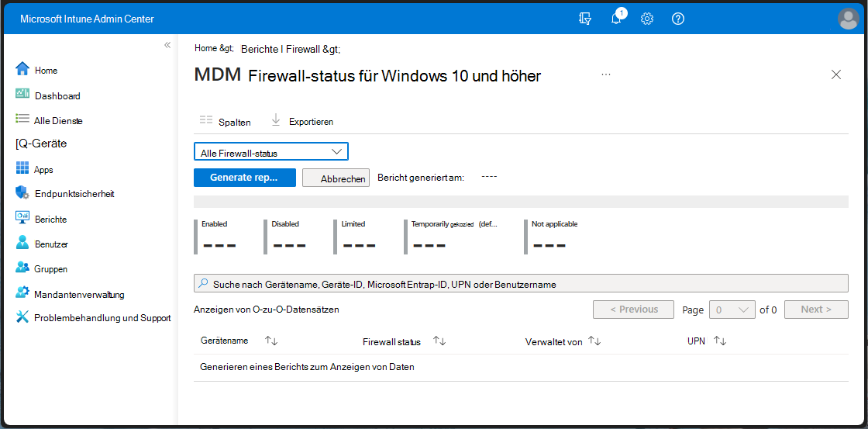Click the help question mark icon
The width and height of the screenshot is (868, 429).
coord(678,19)
